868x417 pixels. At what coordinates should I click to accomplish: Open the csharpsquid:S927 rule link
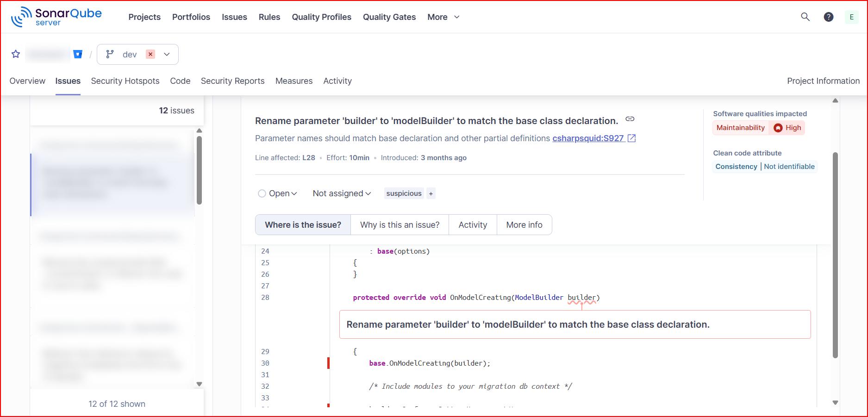click(x=588, y=138)
